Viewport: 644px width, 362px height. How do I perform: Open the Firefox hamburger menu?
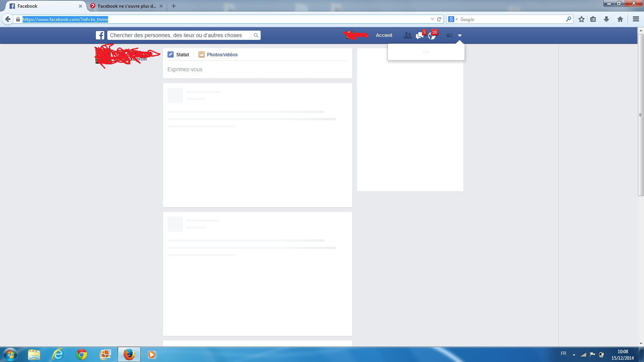(x=636, y=19)
